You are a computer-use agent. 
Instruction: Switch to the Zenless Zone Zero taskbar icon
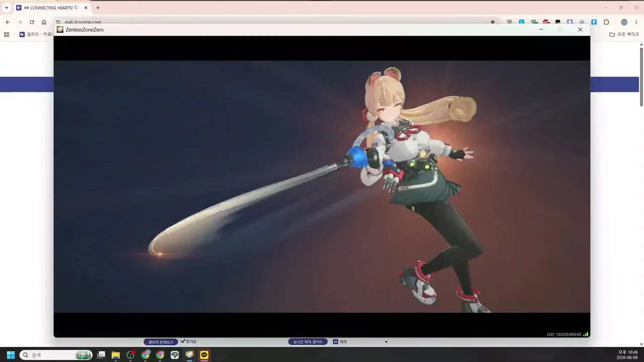pyautogui.click(x=189, y=355)
